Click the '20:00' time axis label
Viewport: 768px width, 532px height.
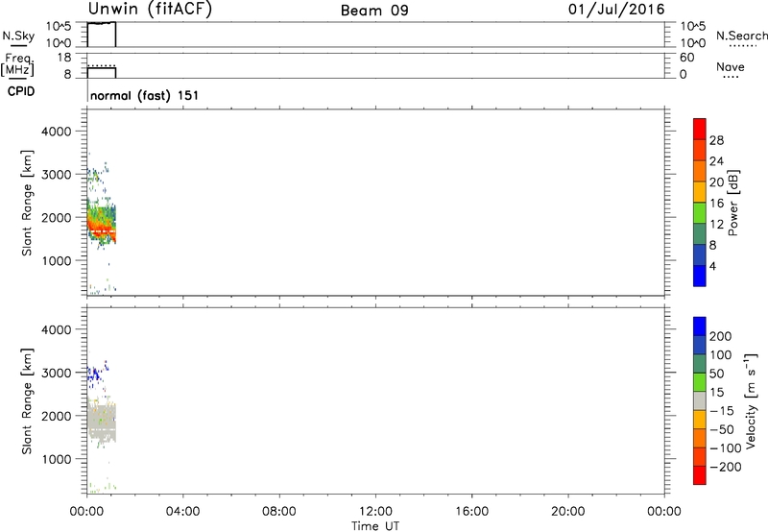[x=568, y=512]
